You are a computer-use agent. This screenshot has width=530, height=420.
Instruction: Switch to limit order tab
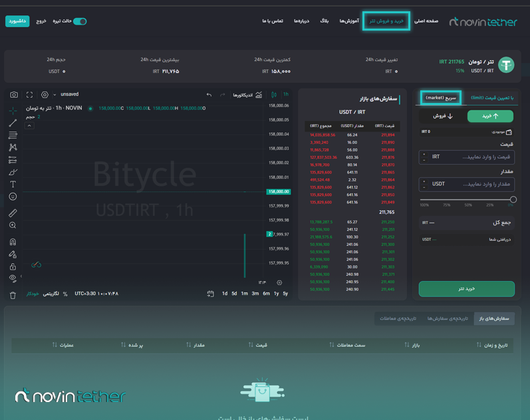[492, 98]
